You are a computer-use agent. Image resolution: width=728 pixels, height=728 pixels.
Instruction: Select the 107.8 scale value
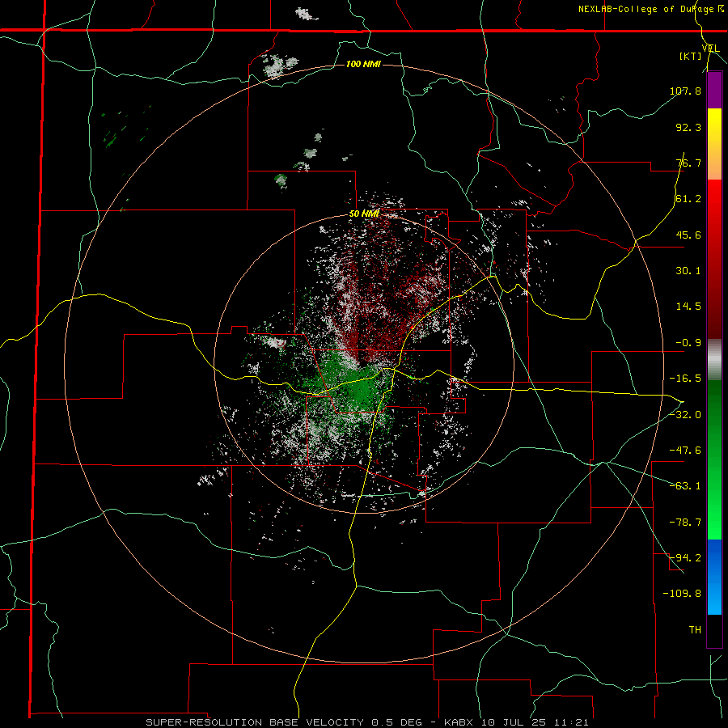click(685, 91)
